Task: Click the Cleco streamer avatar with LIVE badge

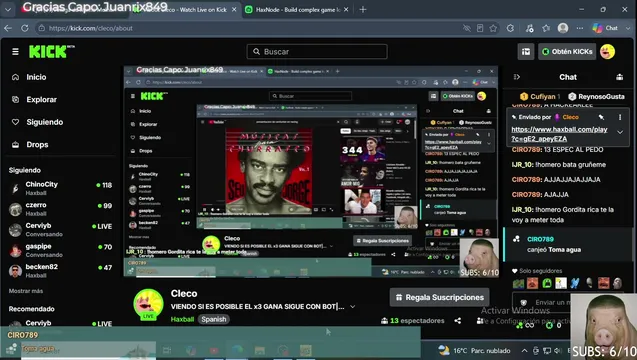Action: [x=148, y=304]
